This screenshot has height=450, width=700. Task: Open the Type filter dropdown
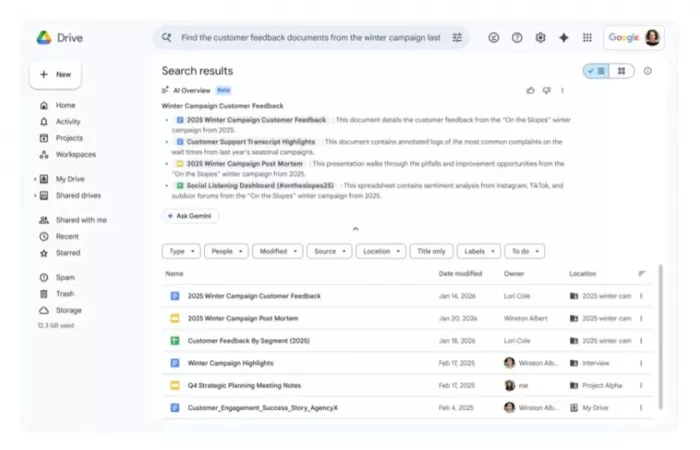click(x=181, y=251)
